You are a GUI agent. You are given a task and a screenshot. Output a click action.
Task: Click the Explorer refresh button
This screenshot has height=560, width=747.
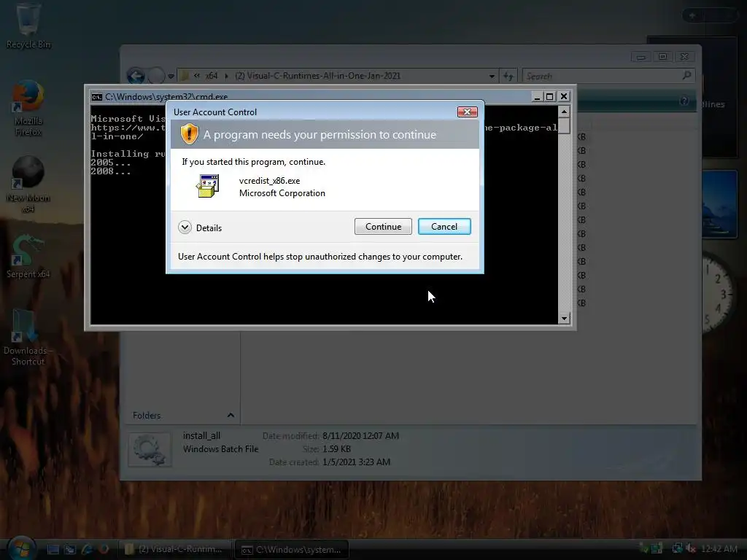point(508,76)
